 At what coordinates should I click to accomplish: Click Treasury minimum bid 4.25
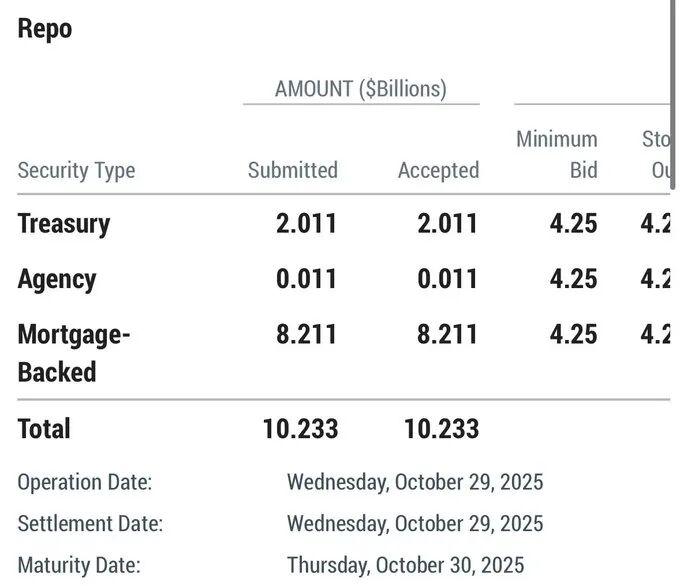click(573, 222)
